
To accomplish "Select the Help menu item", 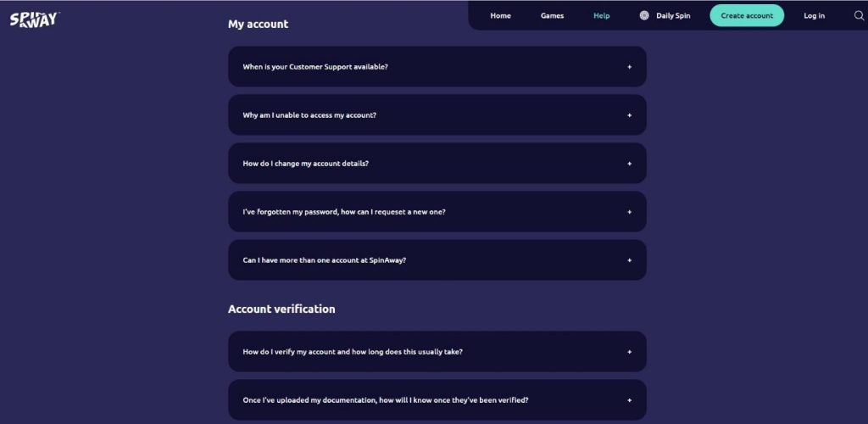I will click(602, 15).
